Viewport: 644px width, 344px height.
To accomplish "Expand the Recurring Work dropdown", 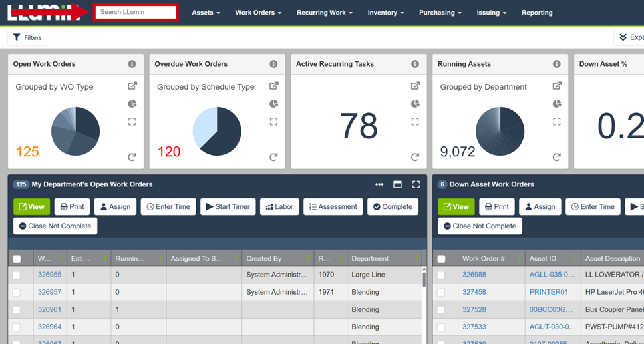I will (x=324, y=13).
